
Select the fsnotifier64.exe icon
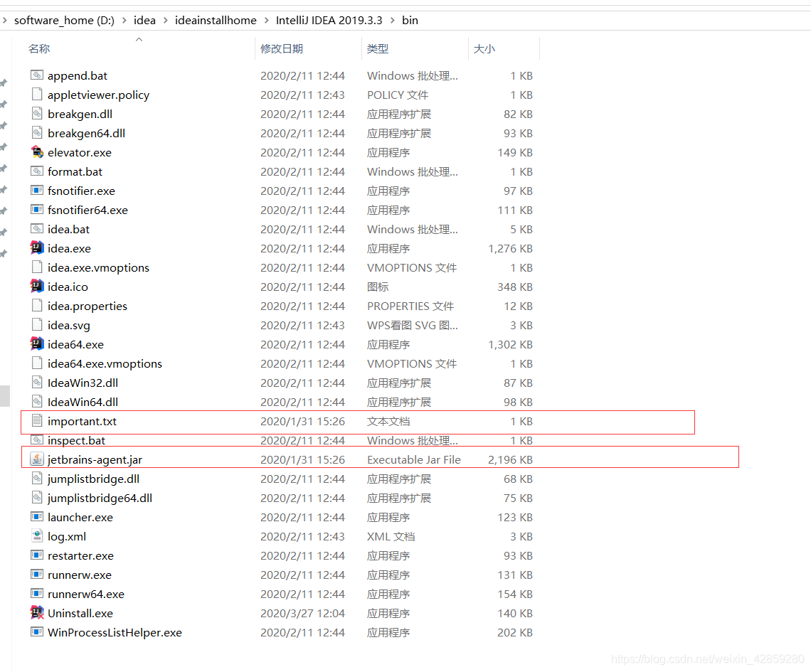[x=37, y=209]
